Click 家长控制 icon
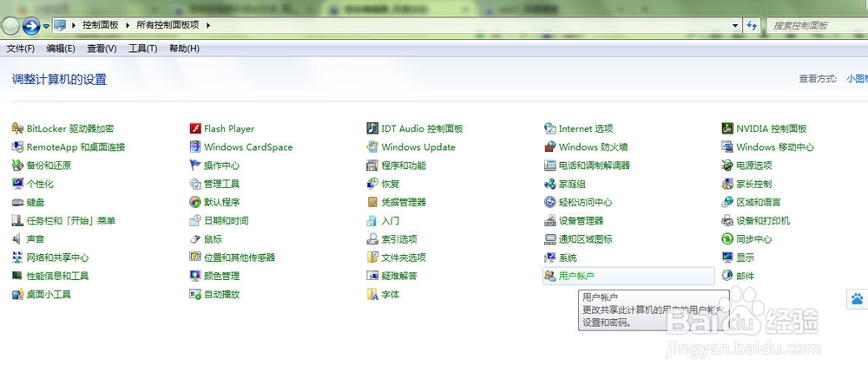868x378 pixels. point(727,184)
